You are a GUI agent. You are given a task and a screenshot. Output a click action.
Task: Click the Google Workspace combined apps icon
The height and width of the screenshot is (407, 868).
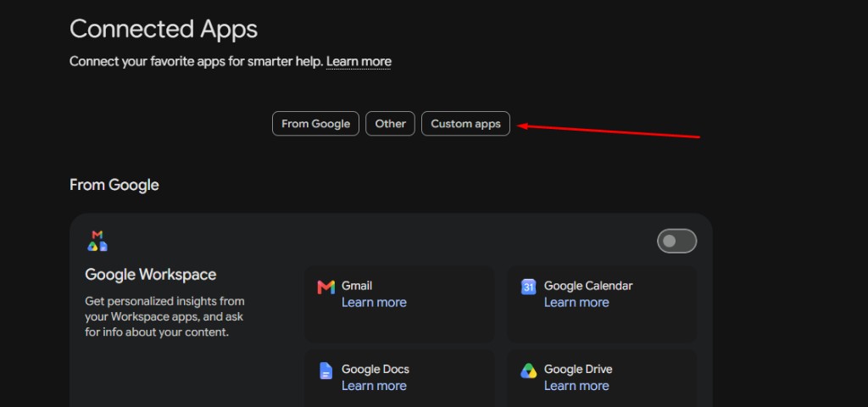(97, 241)
